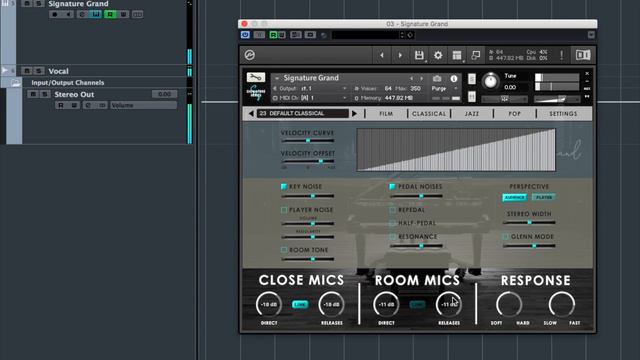Screen dimensions: 640x360
Task: Enable the REPEDAL checkbox
Action: [392, 210]
